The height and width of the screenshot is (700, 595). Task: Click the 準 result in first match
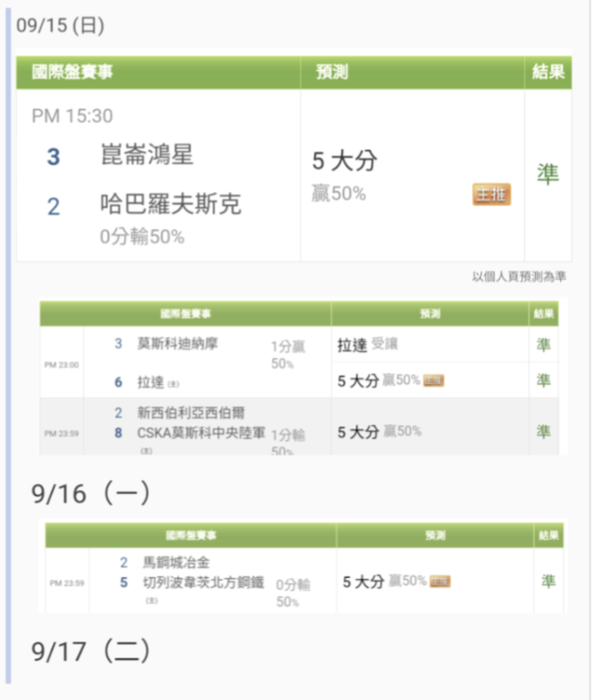click(x=547, y=174)
